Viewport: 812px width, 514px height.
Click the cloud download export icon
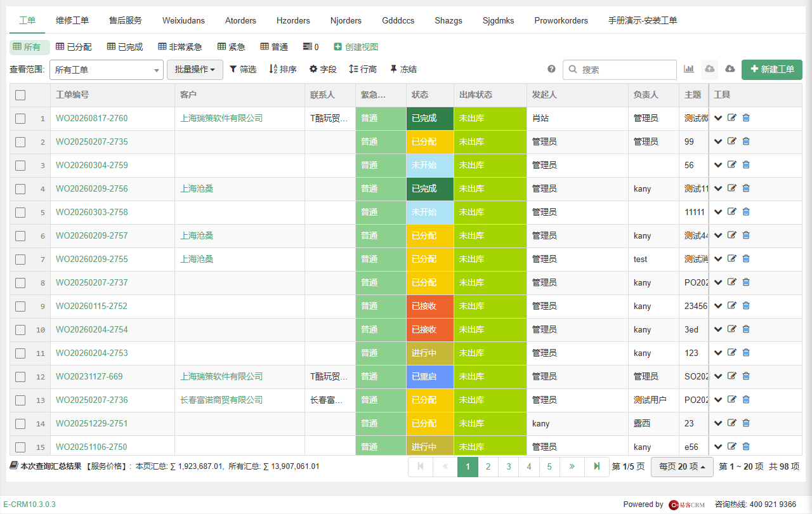tap(730, 69)
